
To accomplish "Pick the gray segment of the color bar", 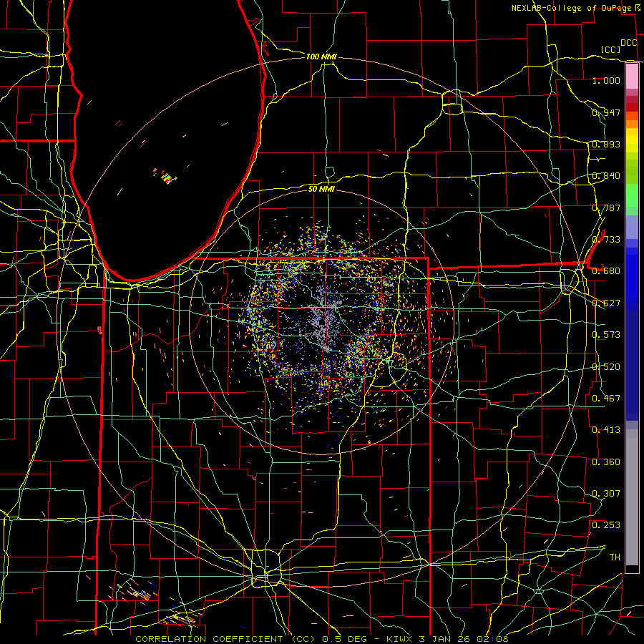I will (632, 497).
